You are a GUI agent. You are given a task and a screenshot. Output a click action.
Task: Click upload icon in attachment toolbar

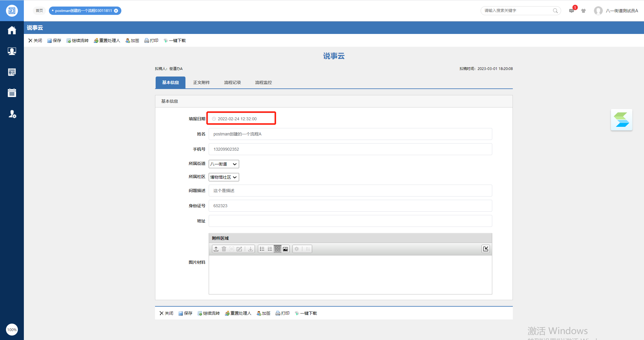click(216, 249)
